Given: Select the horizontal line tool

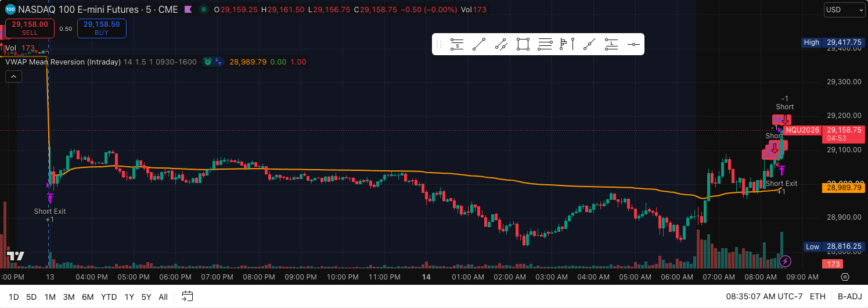Looking at the screenshot, I should [633, 44].
